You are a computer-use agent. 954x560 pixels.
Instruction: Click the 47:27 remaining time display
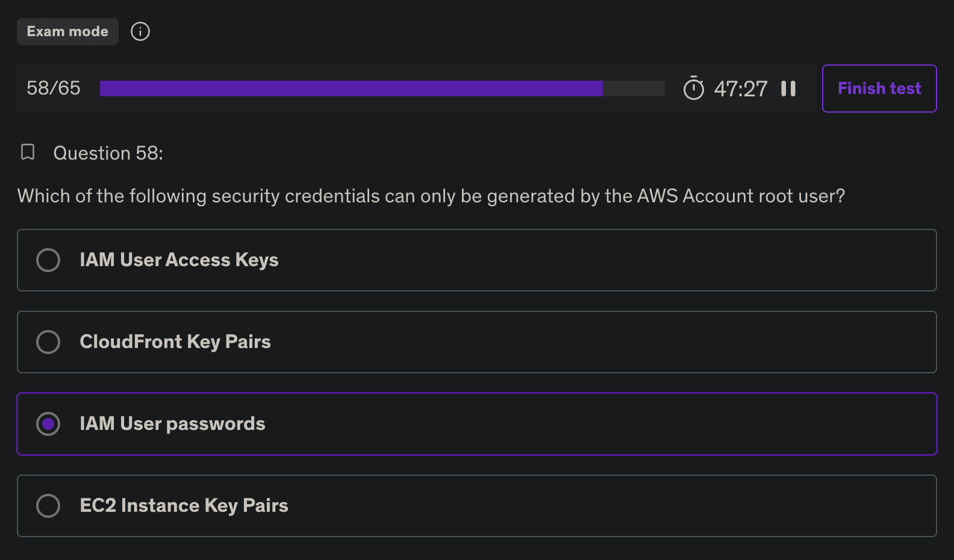[741, 89]
